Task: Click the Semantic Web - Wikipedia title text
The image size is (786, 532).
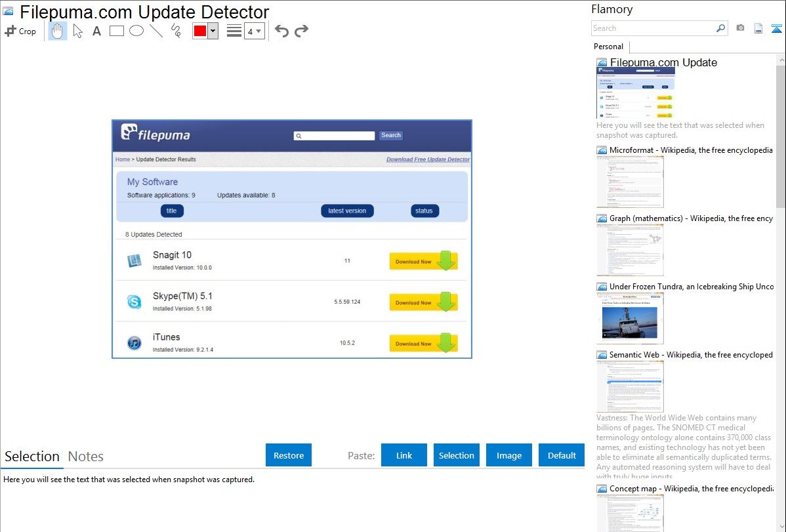Action: pos(692,355)
